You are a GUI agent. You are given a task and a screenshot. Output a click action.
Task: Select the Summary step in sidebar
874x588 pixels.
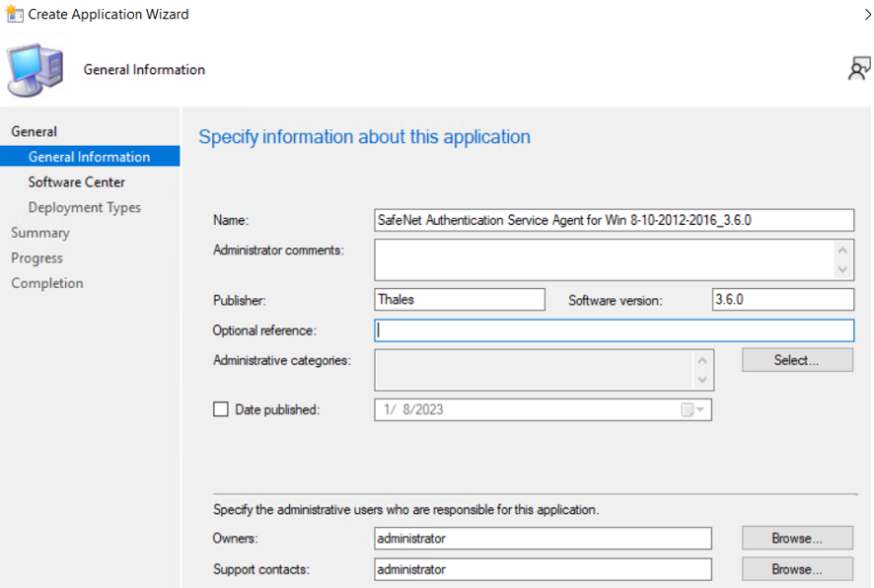(39, 233)
